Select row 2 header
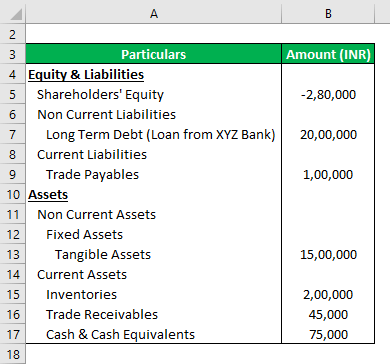The width and height of the screenshot is (390, 364). 12,34
